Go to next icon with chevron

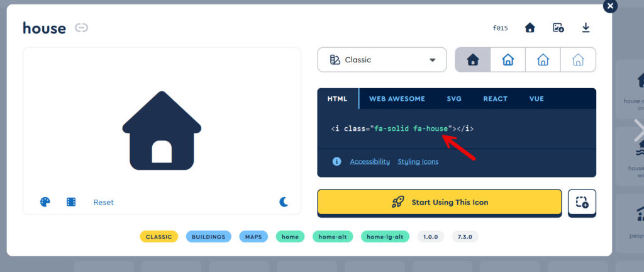pyautogui.click(x=639, y=131)
